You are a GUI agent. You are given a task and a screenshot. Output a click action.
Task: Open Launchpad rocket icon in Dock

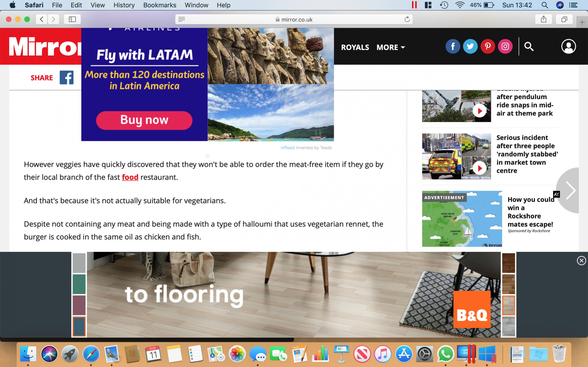click(x=70, y=354)
